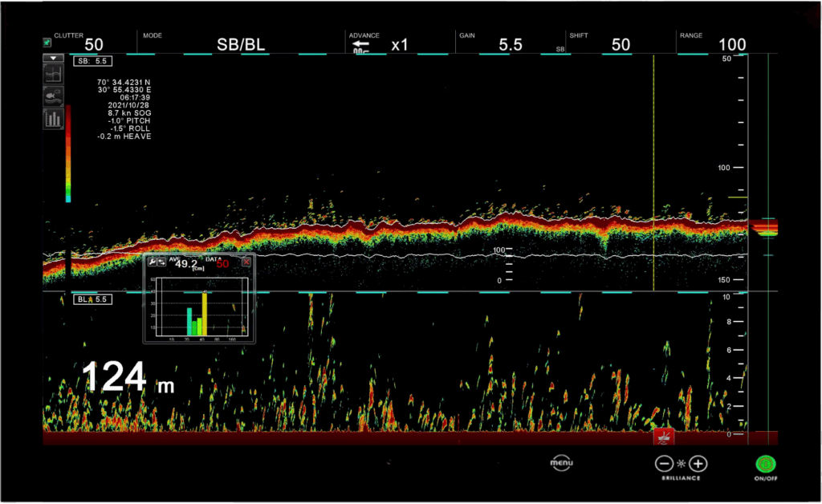Click the red ship transmit icon
The image size is (822, 504).
click(664, 437)
